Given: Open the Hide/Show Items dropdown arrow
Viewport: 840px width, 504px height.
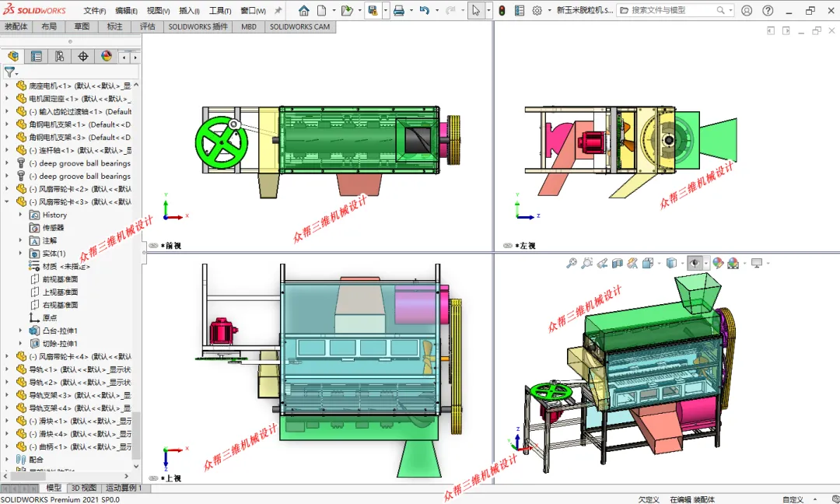Looking at the screenshot, I should [x=706, y=263].
